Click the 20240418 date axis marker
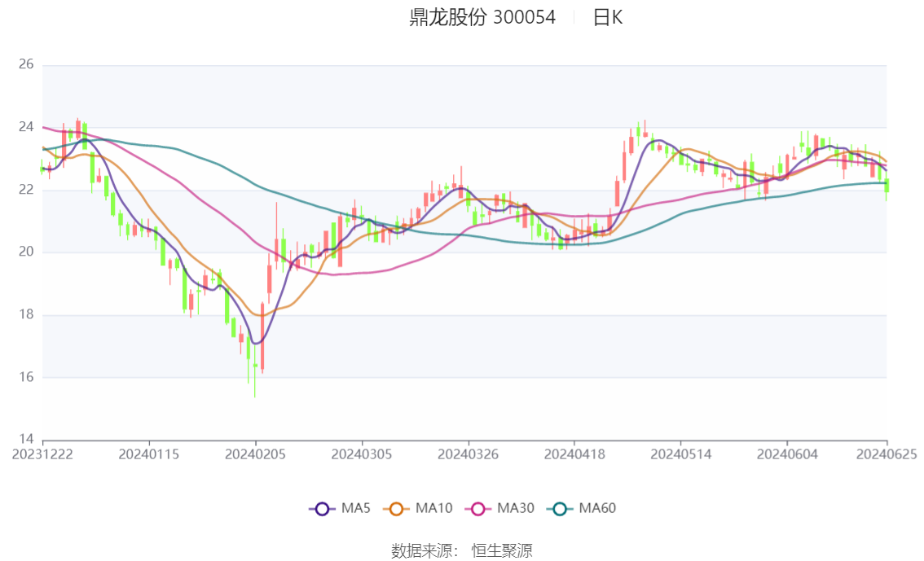Image resolution: width=924 pixels, height=561 pixels. point(574,454)
